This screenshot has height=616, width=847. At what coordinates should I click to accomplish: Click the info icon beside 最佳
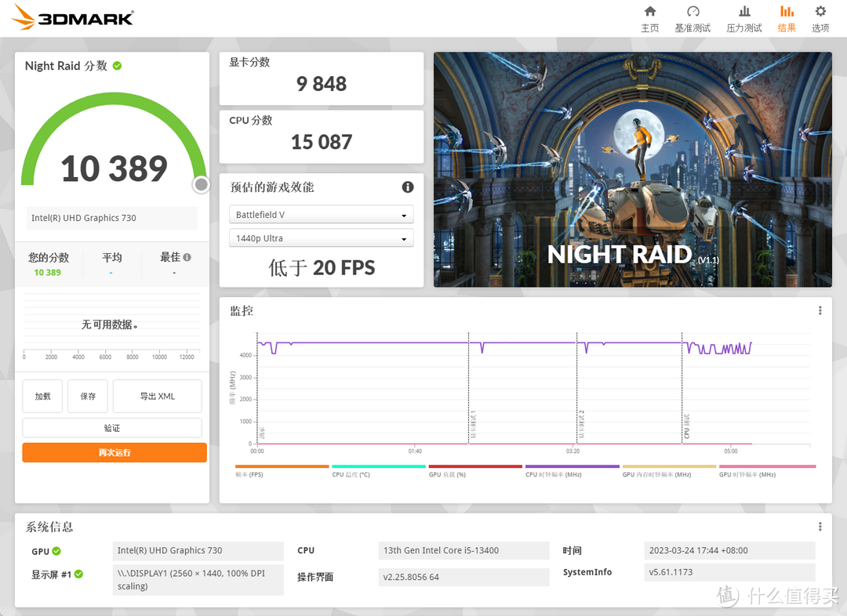pyautogui.click(x=187, y=258)
